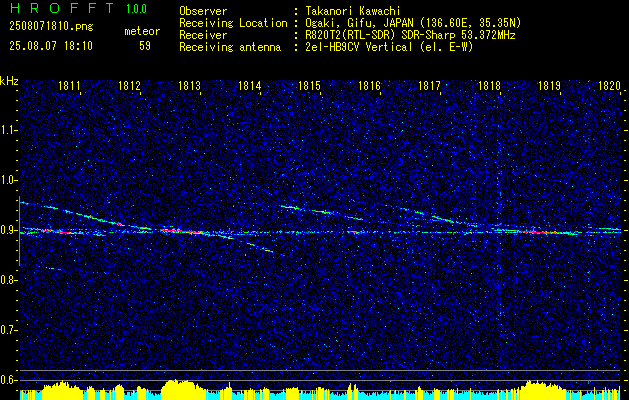Click the date 25.08.07 18:10

coord(51,46)
